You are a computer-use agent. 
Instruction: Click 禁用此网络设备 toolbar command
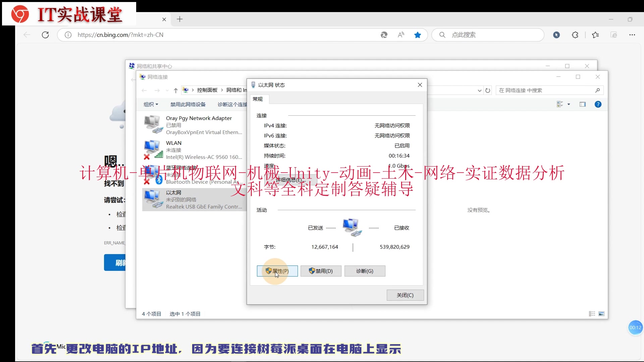click(x=188, y=104)
